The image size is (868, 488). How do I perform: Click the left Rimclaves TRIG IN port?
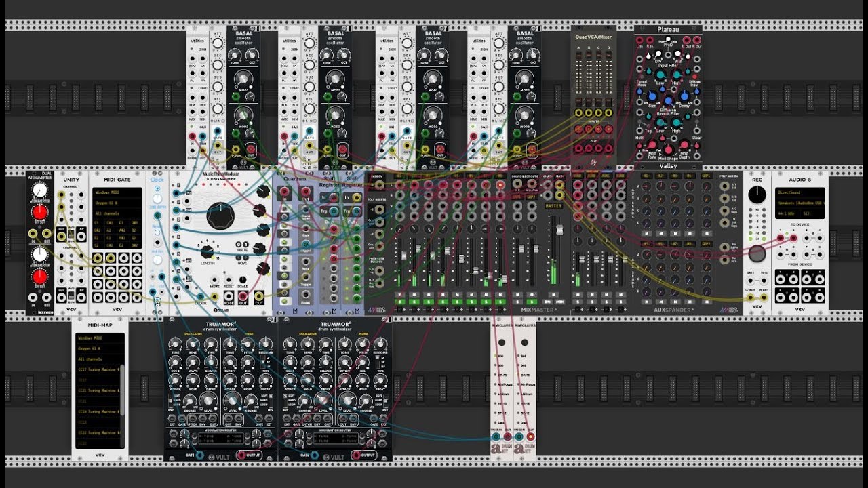click(496, 436)
